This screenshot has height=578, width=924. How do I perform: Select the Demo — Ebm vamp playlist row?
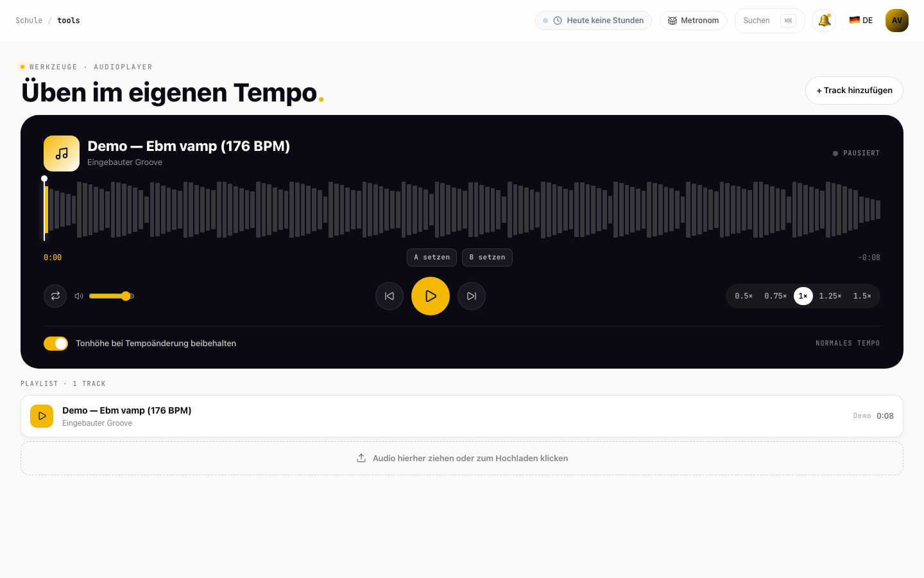click(x=462, y=416)
